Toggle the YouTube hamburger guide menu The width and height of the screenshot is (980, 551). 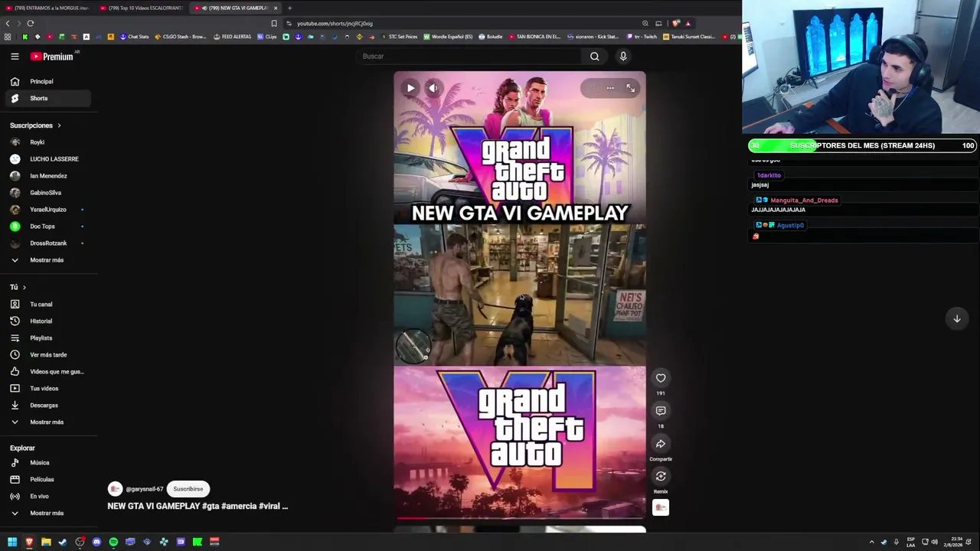(15, 56)
